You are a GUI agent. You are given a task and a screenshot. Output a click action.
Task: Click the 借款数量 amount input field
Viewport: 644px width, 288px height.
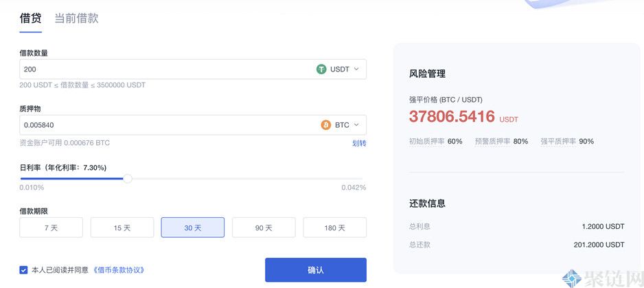(x=165, y=69)
